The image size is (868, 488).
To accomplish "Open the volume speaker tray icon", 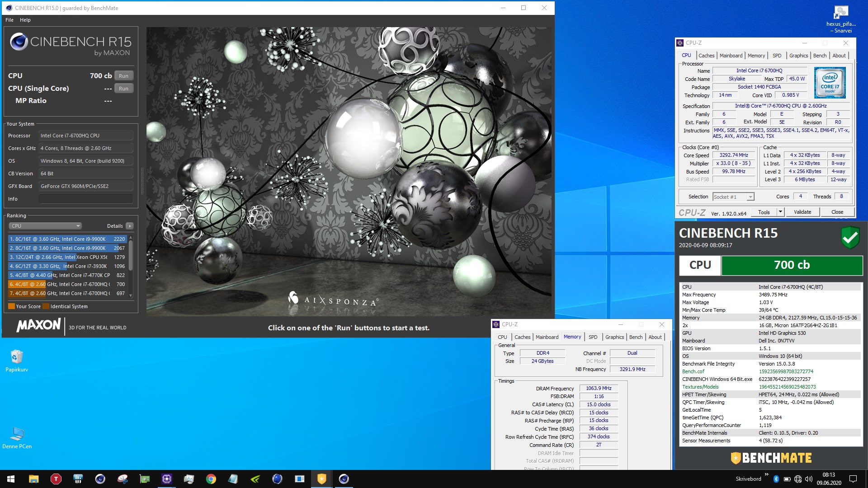I will pos(809,479).
